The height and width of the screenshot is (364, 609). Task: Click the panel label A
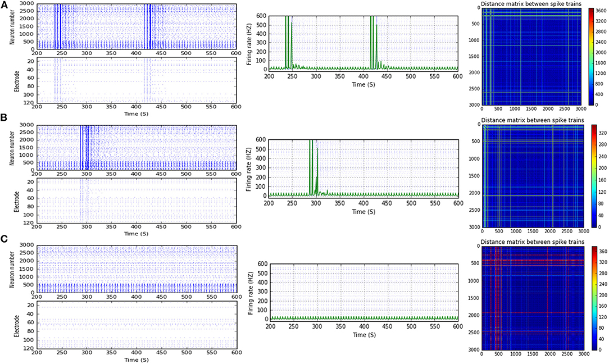point(4,4)
